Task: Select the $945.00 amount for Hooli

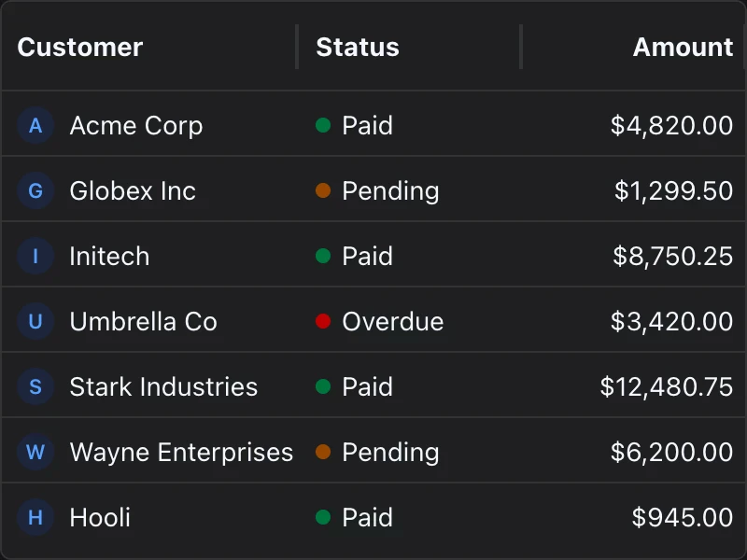Action: click(x=682, y=517)
